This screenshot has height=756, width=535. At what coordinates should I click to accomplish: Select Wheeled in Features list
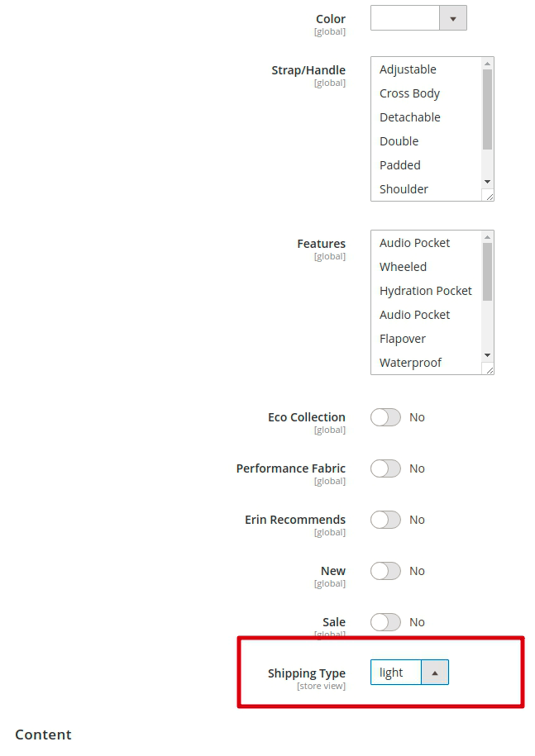tap(403, 267)
